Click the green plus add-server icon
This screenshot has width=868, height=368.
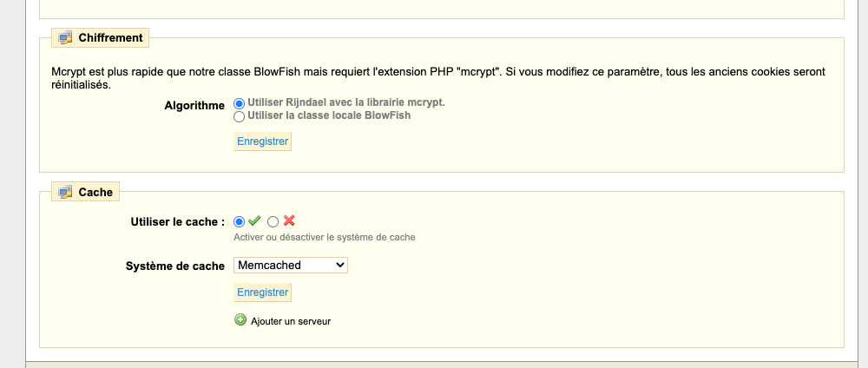(x=240, y=320)
